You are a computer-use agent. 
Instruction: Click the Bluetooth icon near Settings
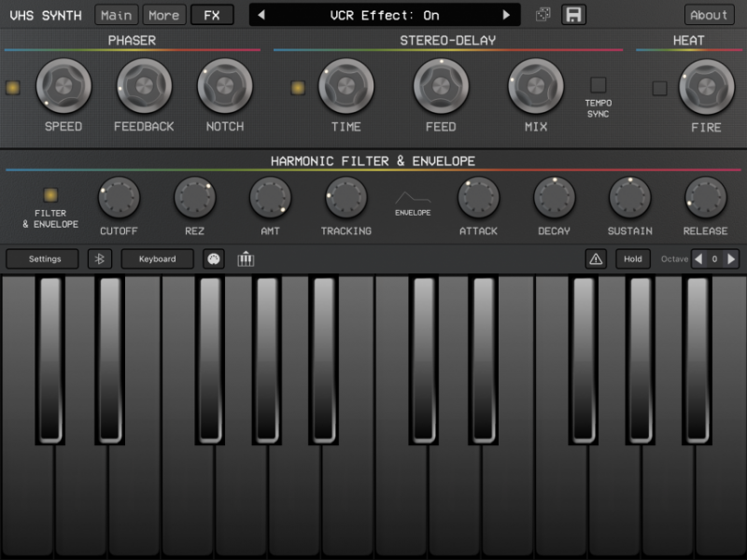pyautogui.click(x=101, y=259)
